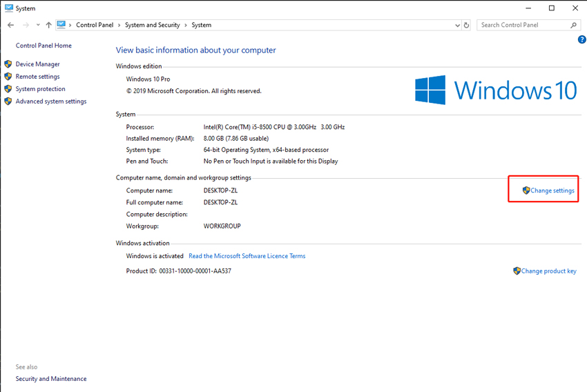Image resolution: width=587 pixels, height=392 pixels.
Task: Click DESKTOP-ZL next to Full computer name
Action: 220,202
